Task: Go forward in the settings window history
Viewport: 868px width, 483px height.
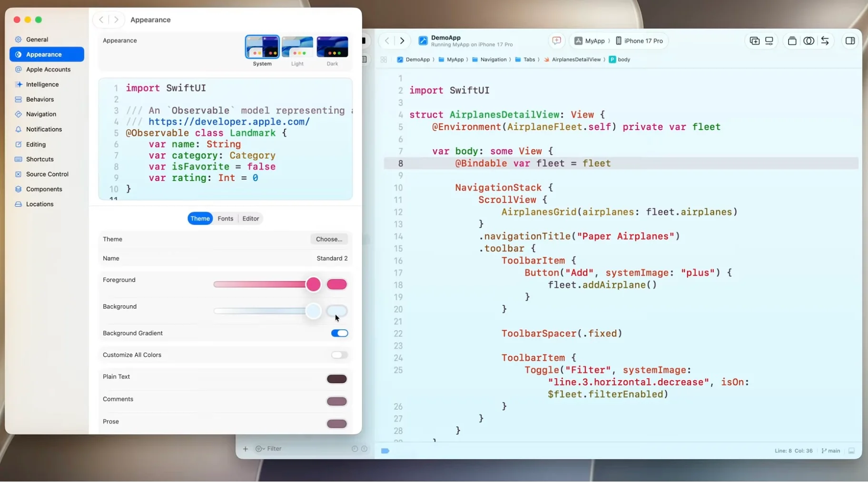Action: 116,20
